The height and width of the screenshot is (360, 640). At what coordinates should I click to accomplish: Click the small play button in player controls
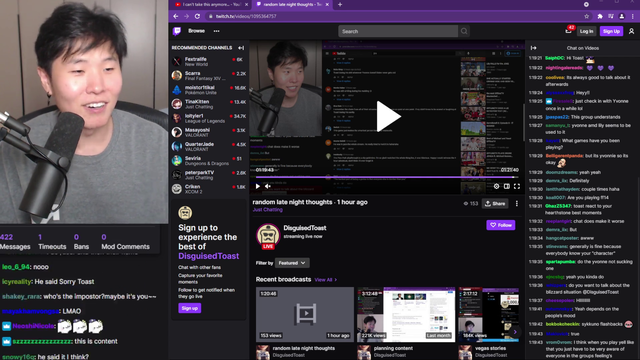click(x=258, y=186)
